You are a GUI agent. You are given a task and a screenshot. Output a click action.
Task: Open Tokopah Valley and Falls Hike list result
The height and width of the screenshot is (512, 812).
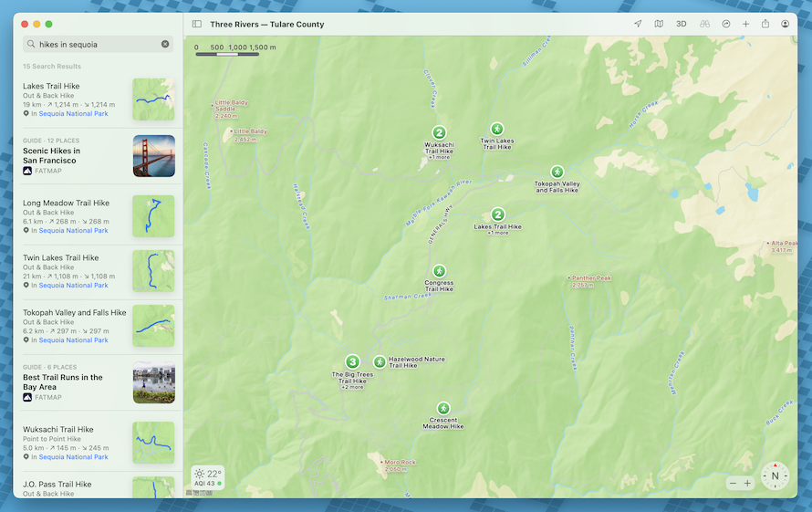(x=99, y=326)
